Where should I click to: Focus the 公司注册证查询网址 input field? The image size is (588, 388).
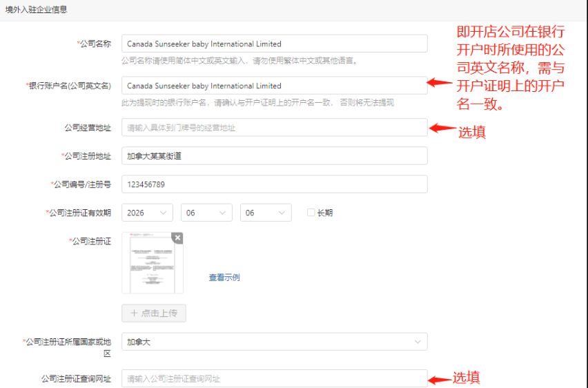pos(274,378)
